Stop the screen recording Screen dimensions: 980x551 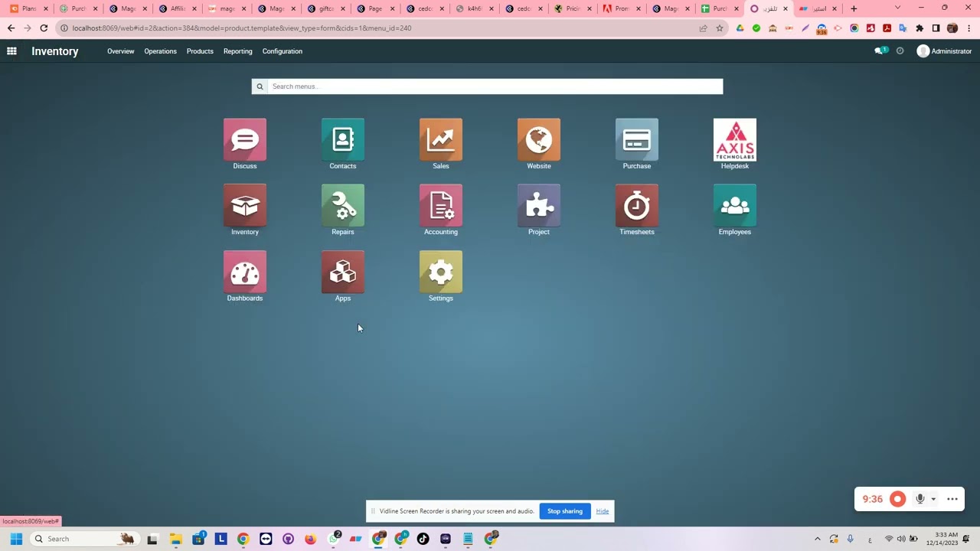tap(897, 499)
